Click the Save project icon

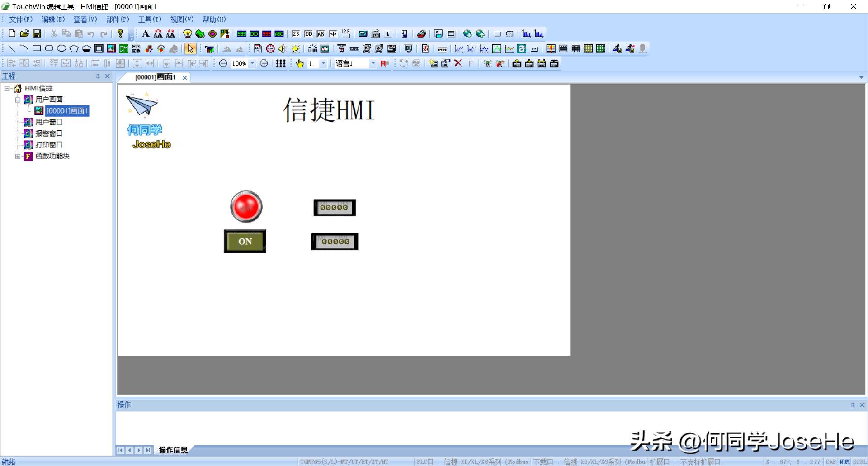pos(37,33)
